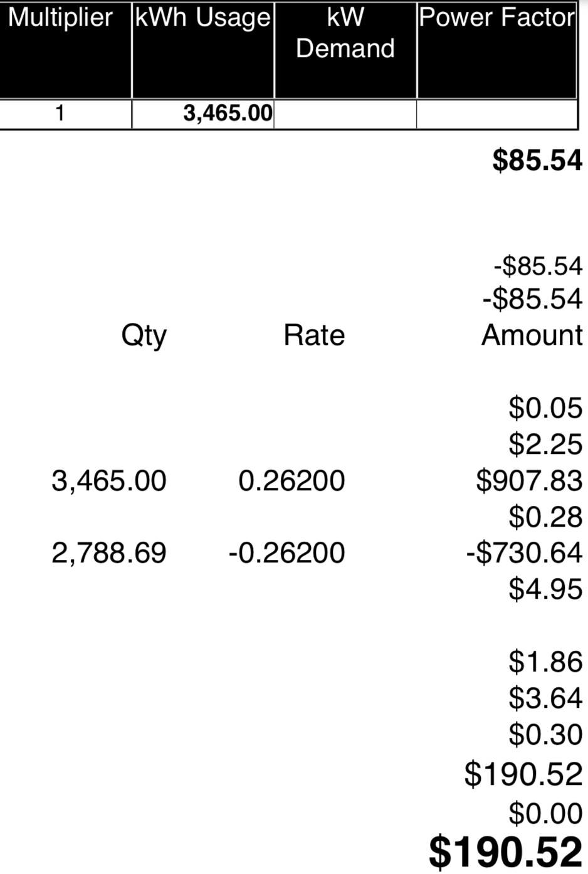Click the -$730.64 credit amount
588x874 pixels.
tap(525, 553)
